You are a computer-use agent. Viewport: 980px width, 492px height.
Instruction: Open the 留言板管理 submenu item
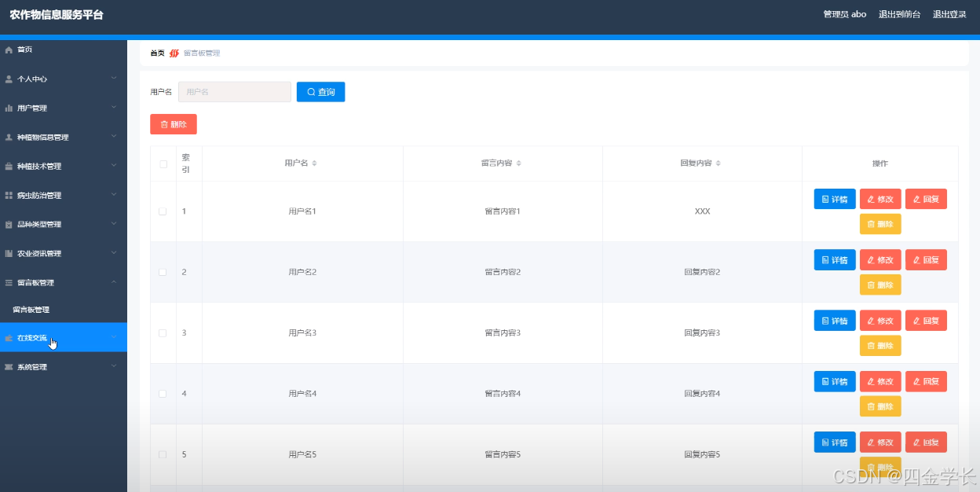64,310
